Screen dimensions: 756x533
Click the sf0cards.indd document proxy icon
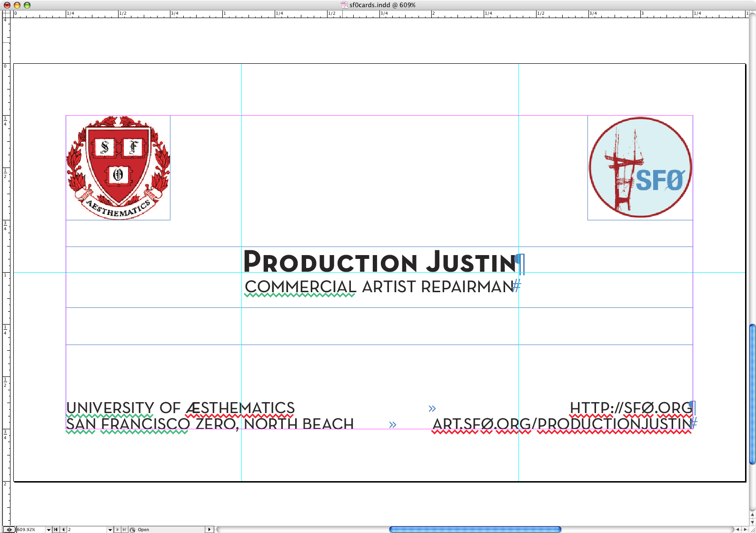pyautogui.click(x=344, y=5)
